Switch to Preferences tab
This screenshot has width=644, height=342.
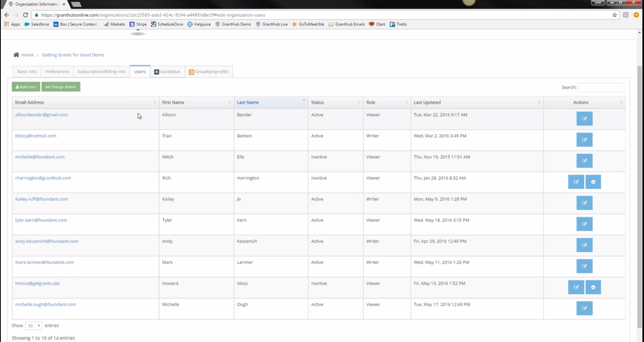[x=57, y=71]
